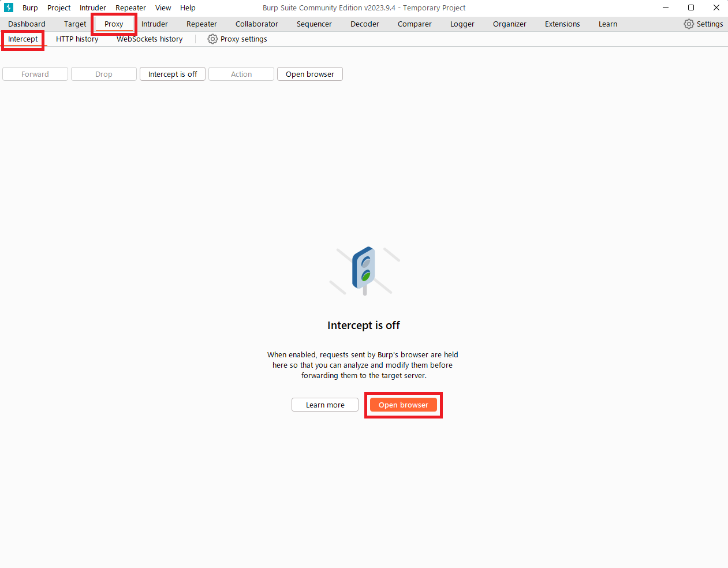
Task: Toggle the 'Intercept is off' button
Action: pyautogui.click(x=172, y=74)
